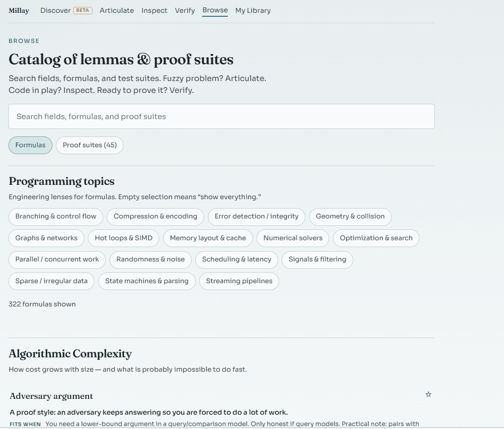
Task: Filter by State machines & parsing
Action: 147,281
